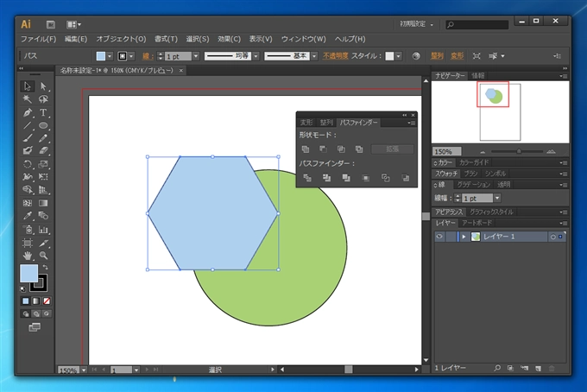Set fill mode to Gradient

coord(36,301)
